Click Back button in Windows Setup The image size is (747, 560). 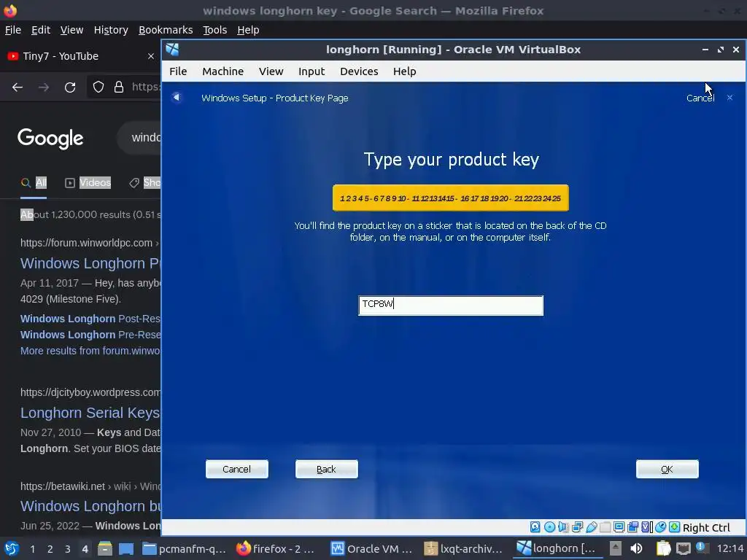pos(326,469)
